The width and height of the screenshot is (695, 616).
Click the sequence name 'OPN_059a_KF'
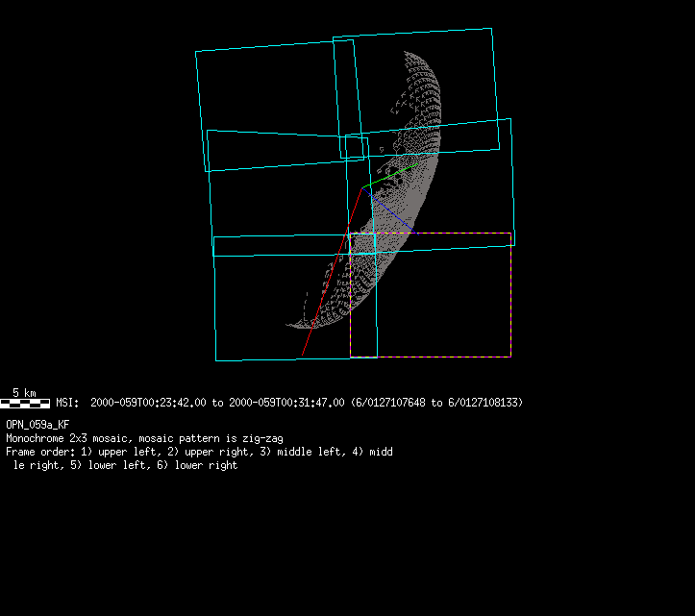[x=37, y=425]
